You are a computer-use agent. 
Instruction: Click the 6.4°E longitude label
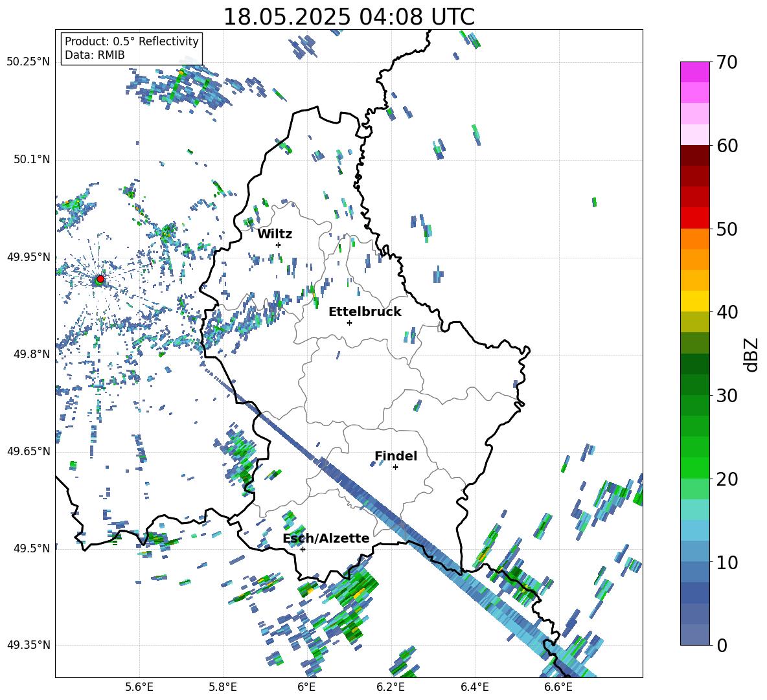[474, 687]
